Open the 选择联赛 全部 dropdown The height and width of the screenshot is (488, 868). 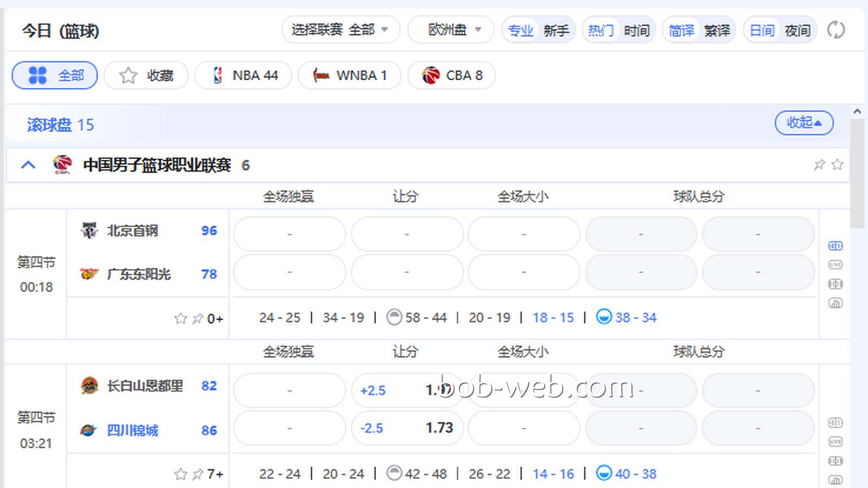[341, 29]
